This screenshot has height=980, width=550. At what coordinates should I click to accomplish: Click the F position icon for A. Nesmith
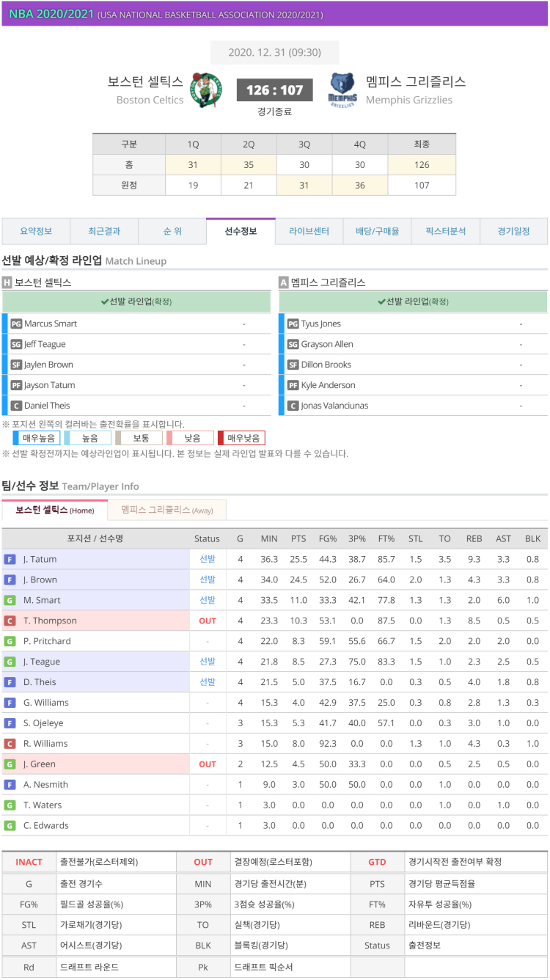[x=10, y=784]
